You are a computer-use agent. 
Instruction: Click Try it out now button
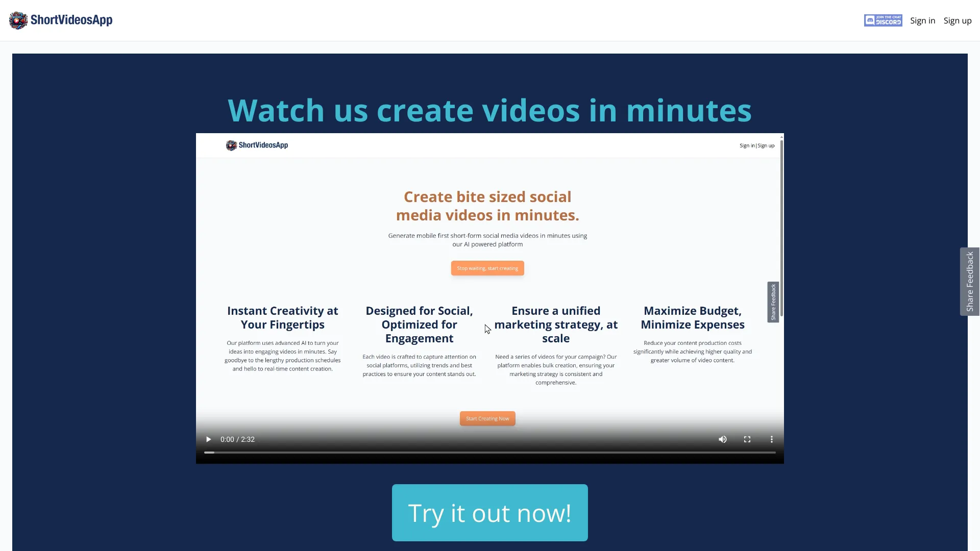pos(490,512)
